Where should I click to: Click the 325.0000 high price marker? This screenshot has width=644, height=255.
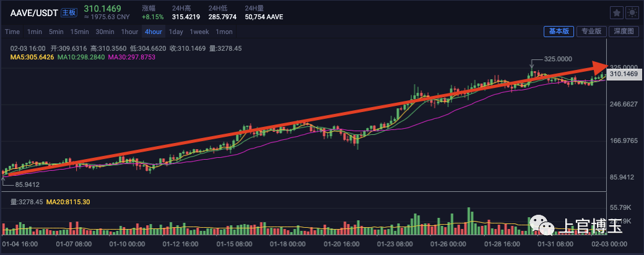tap(558, 59)
